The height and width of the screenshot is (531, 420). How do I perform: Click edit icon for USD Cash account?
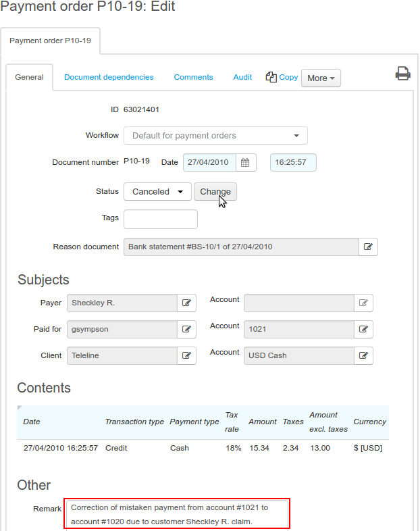(x=363, y=355)
